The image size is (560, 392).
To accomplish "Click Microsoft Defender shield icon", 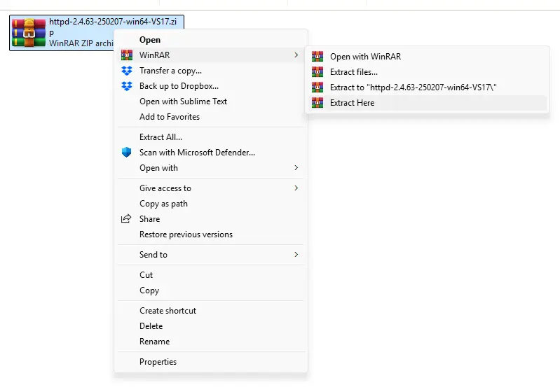I will click(126, 153).
